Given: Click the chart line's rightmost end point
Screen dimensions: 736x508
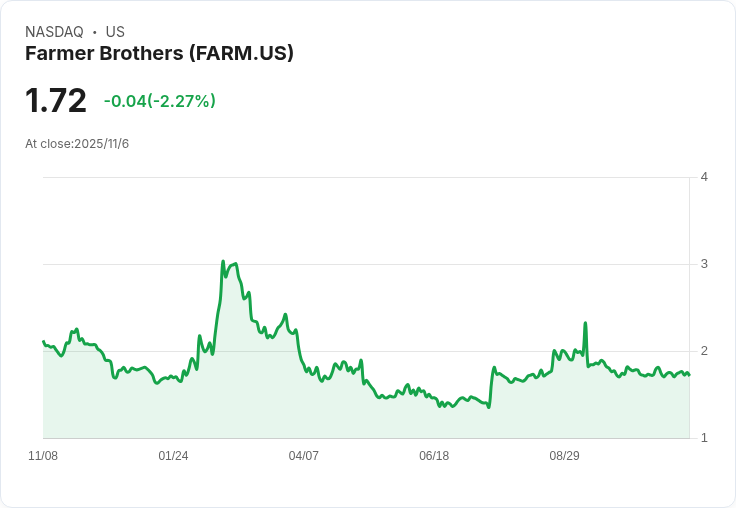Looking at the screenshot, I should point(689,375).
